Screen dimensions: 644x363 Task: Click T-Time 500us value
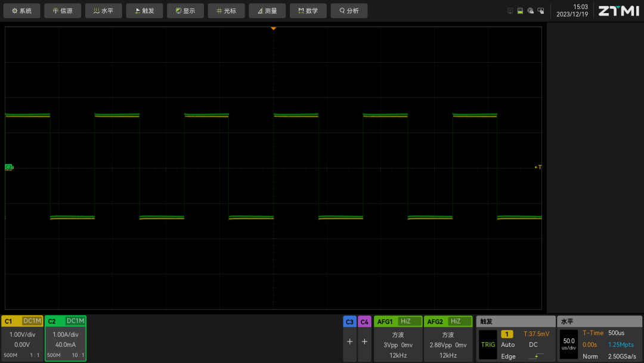[616, 333]
